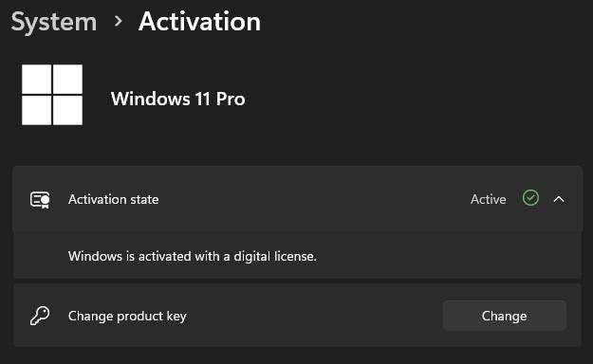Go back to System via breadcrumb

(x=54, y=23)
